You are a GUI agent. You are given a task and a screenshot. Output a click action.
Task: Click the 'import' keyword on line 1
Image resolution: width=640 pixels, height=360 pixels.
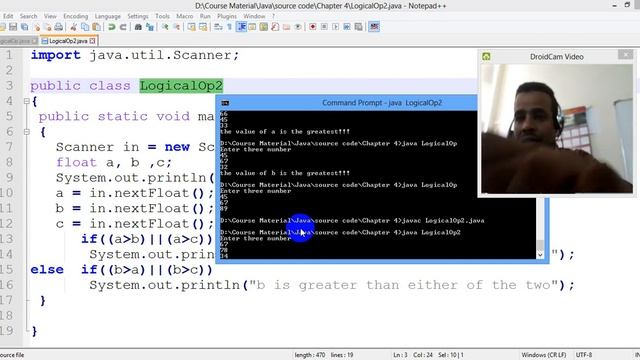coord(56,55)
